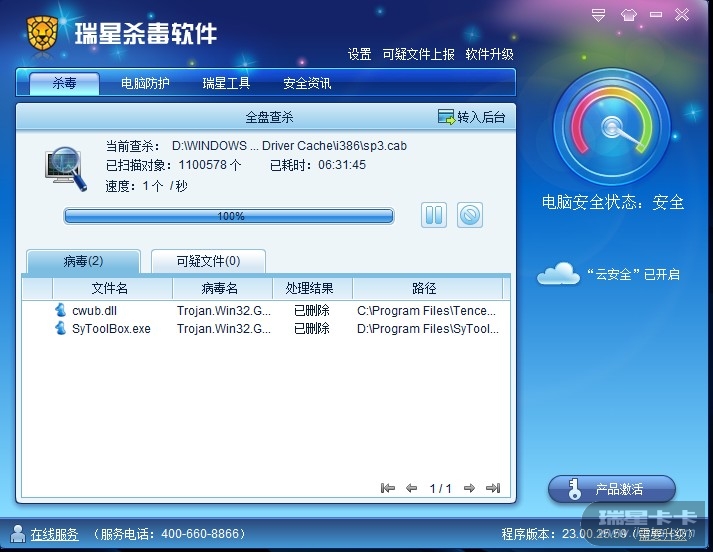Viewport: 713px width, 552px height.
Task: Click the D:\Program Files\SyTool... path
Action: click(428, 328)
